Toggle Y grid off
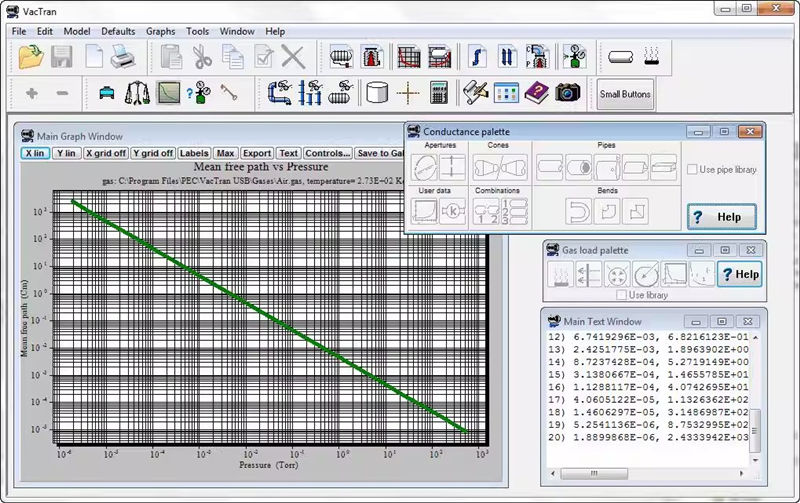This screenshot has width=800, height=503. pos(153,153)
